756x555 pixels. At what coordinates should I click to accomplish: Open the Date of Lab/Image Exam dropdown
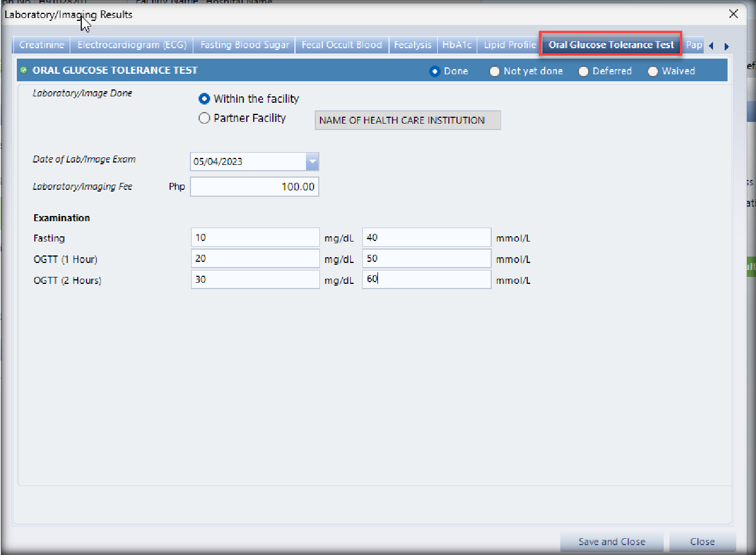click(312, 161)
